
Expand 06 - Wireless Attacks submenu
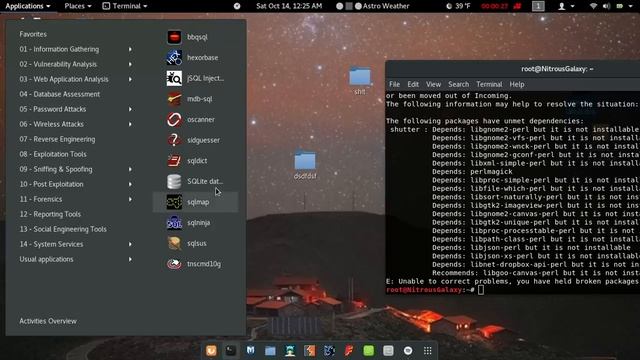coord(76,124)
